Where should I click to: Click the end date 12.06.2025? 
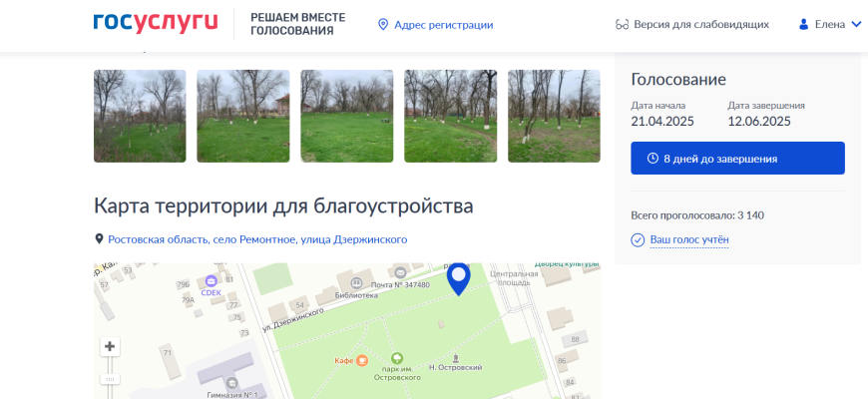[x=759, y=121]
